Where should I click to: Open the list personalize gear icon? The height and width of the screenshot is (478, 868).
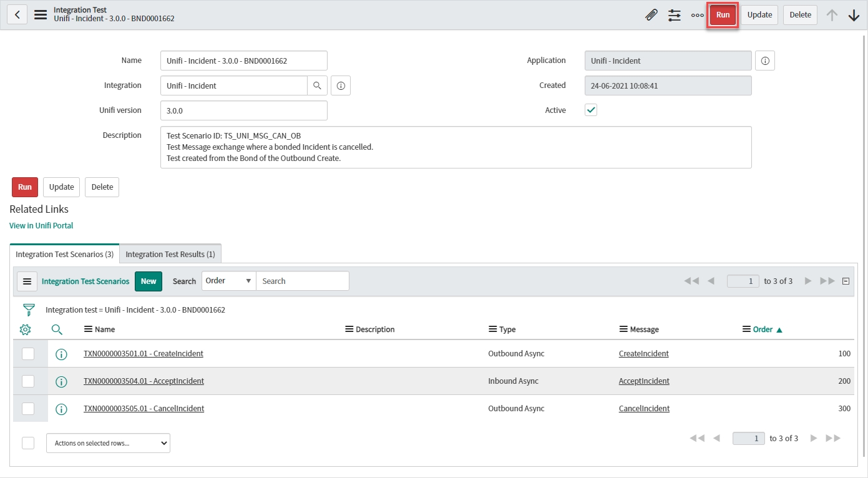click(26, 329)
